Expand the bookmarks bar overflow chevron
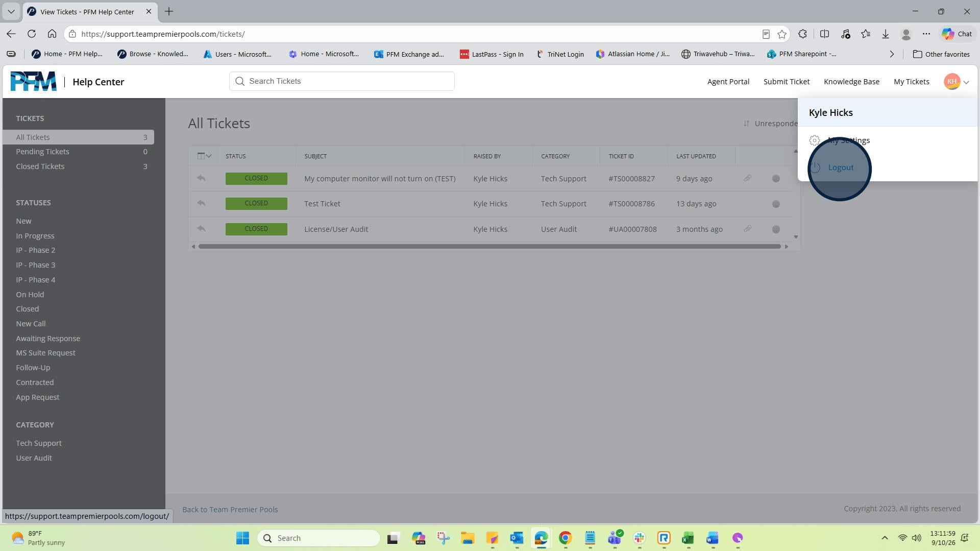 [x=892, y=54]
